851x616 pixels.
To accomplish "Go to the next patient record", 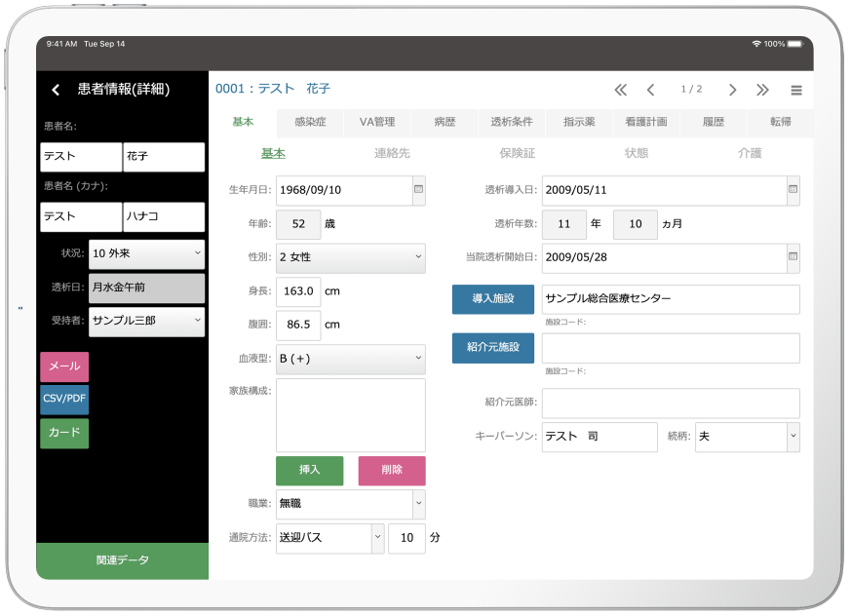I will pos(732,90).
